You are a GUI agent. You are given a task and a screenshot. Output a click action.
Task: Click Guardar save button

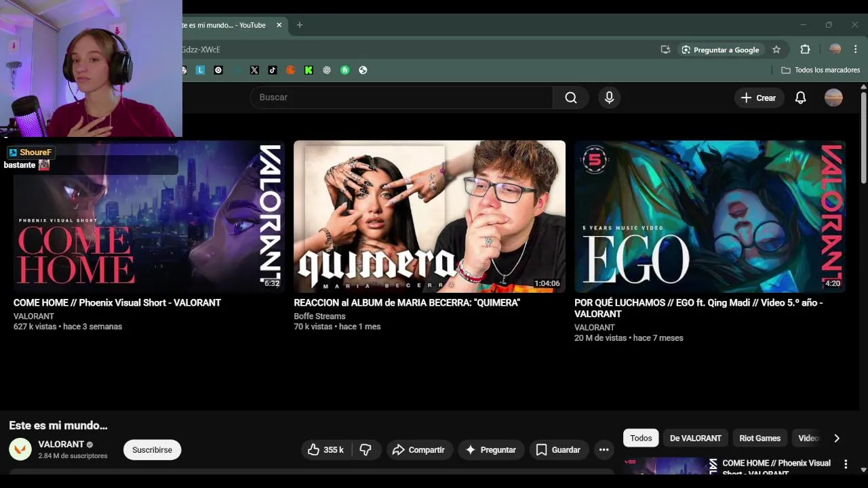559,450
